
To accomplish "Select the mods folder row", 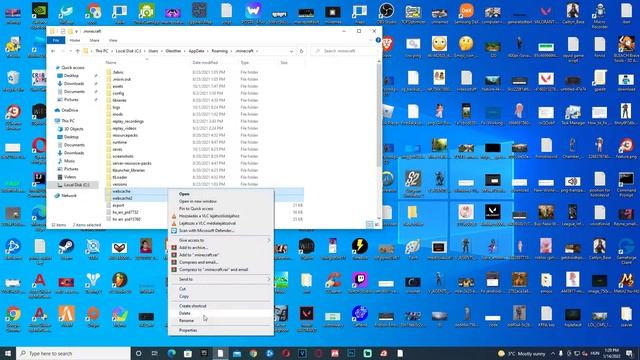I will 204,114.
